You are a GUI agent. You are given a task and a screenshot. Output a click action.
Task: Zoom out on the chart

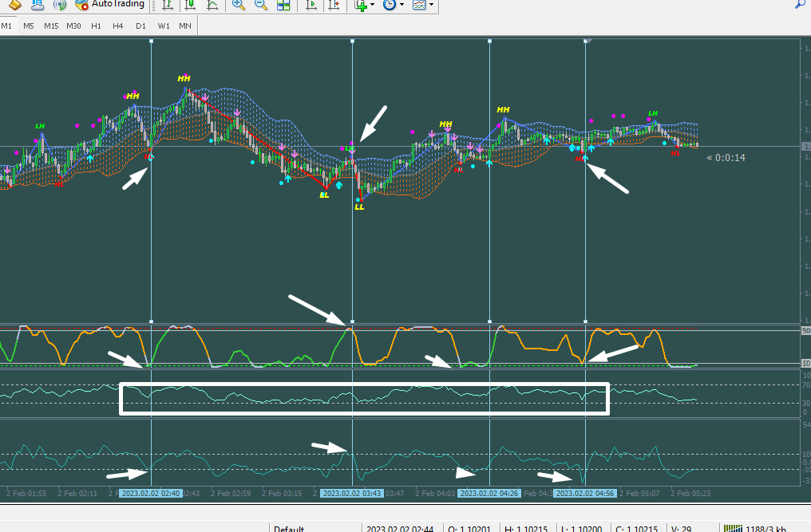pos(261,5)
